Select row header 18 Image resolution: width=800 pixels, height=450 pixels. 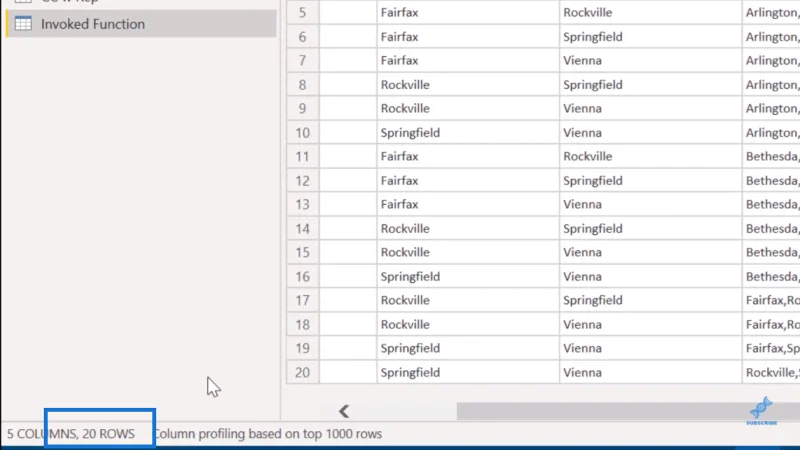point(303,324)
